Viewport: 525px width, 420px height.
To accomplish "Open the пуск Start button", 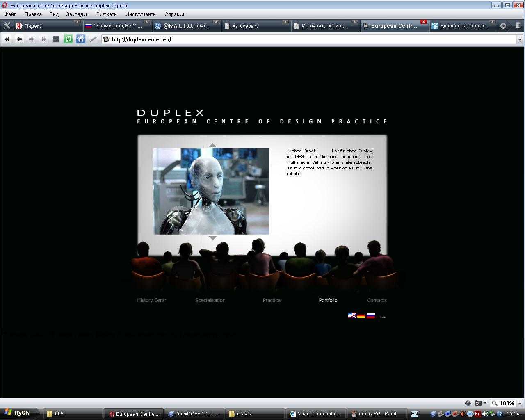I will click(x=19, y=413).
